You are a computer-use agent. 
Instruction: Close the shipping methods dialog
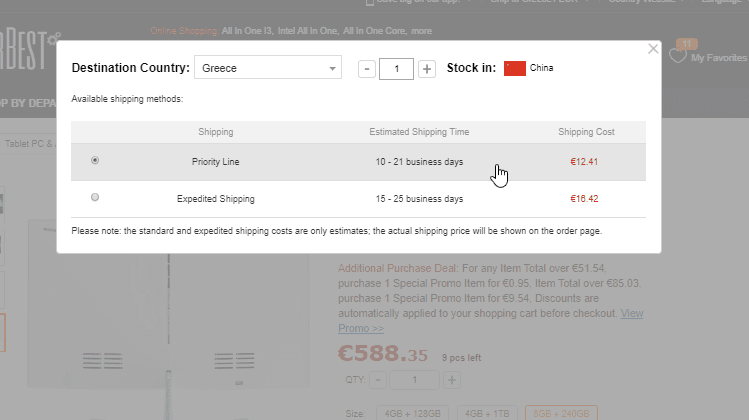click(653, 48)
